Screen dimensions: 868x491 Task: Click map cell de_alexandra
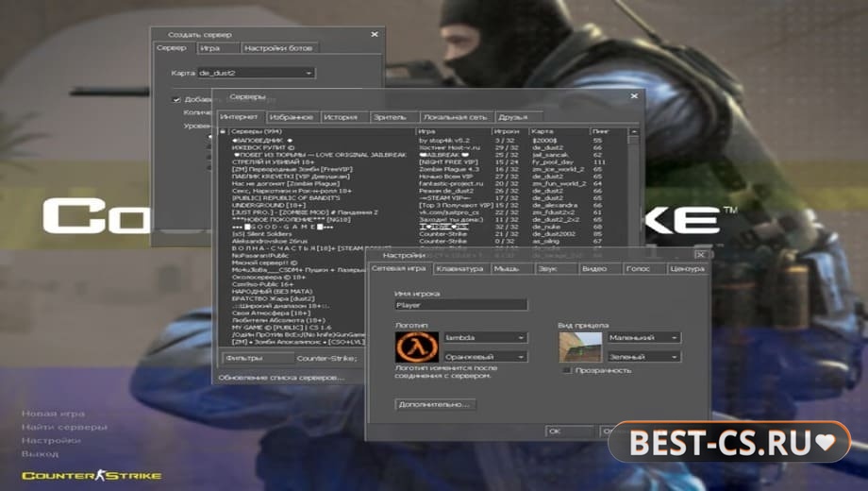[x=555, y=205]
